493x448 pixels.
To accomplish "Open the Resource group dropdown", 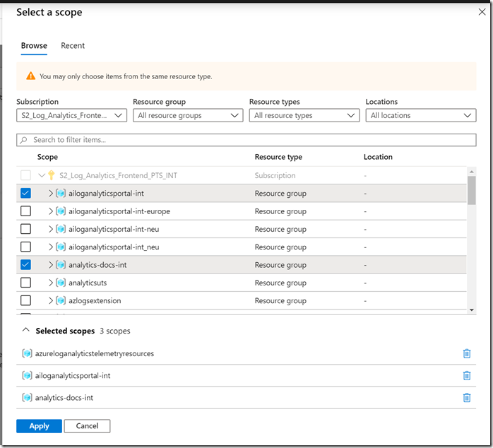I will click(188, 115).
